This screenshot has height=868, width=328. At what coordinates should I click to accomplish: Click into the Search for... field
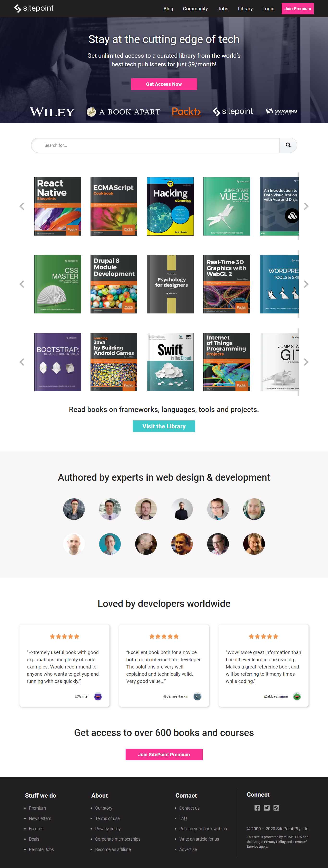coord(155,145)
